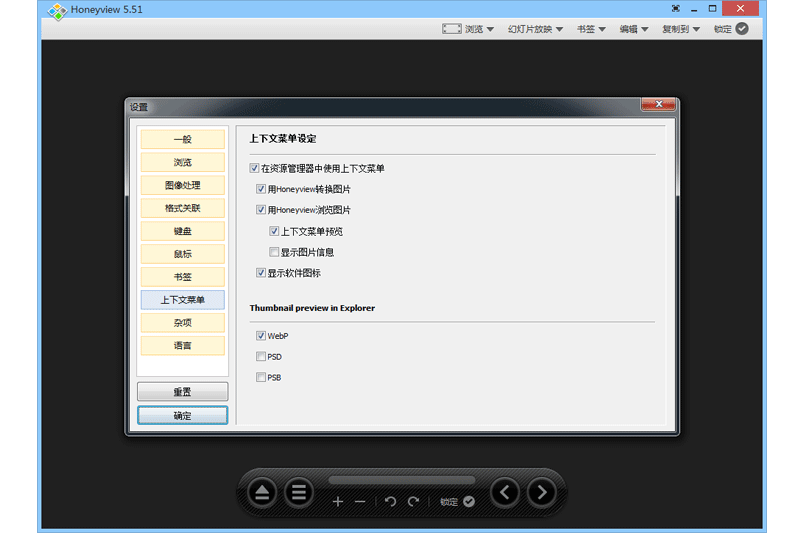Check the PSD thumbnail preview option
The width and height of the screenshot is (800, 533).
click(261, 357)
